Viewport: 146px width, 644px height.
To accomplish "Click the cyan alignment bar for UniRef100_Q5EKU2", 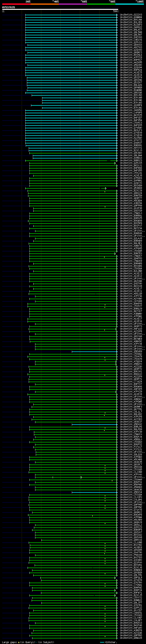I will click(x=95, y=424).
